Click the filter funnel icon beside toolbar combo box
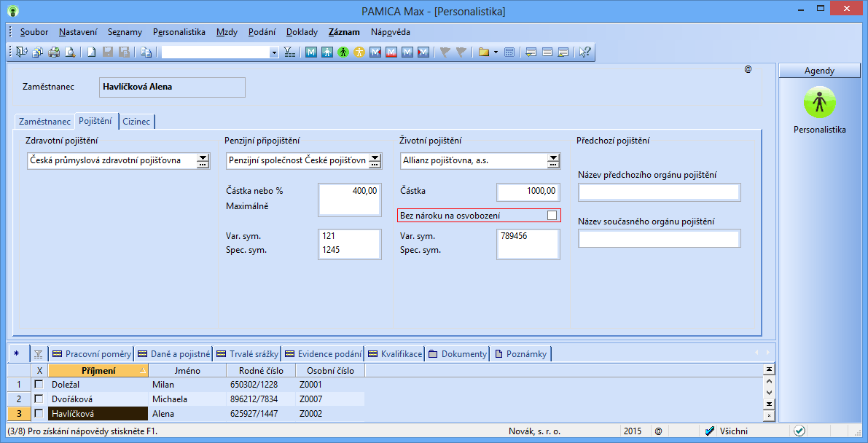Image resolution: width=868 pixels, height=443 pixels. point(289,52)
